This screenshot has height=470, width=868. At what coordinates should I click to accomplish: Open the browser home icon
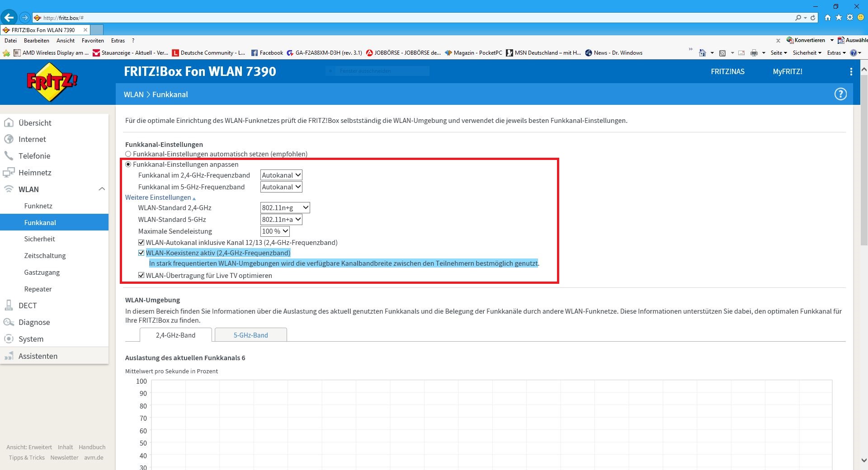pos(828,18)
